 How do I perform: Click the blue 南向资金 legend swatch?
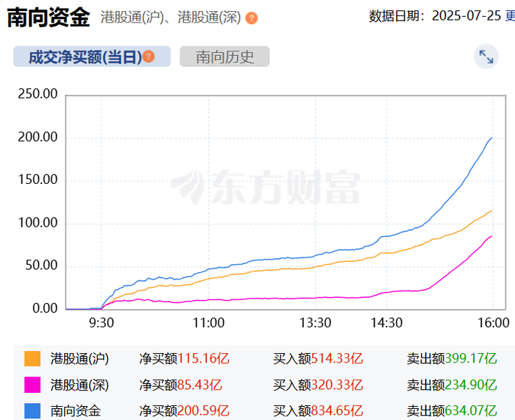point(32,410)
